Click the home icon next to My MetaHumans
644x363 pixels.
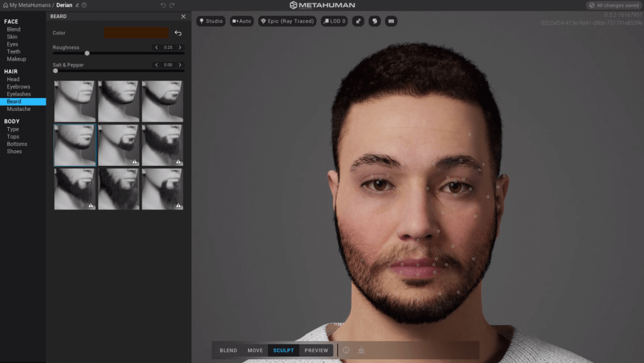click(5, 5)
